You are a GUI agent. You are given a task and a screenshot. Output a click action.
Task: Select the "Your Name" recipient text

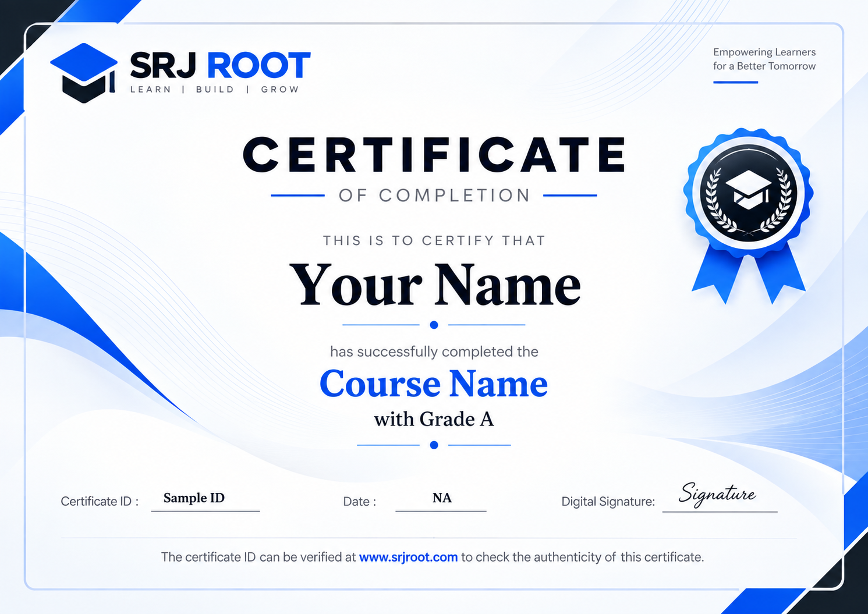coord(435,285)
